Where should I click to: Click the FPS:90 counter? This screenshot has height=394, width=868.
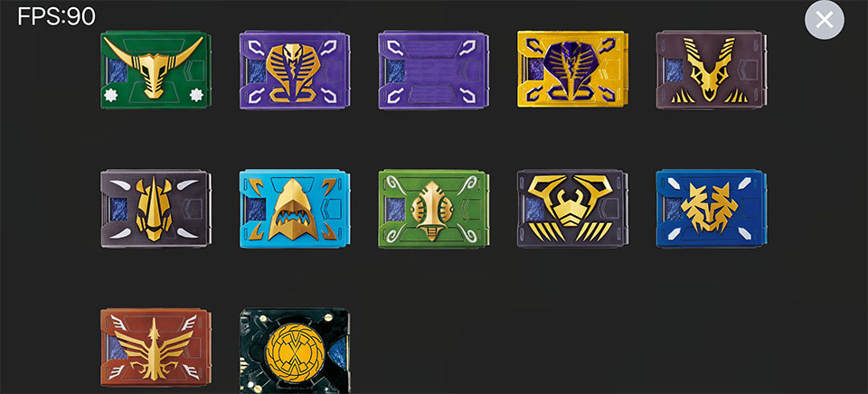[x=56, y=16]
